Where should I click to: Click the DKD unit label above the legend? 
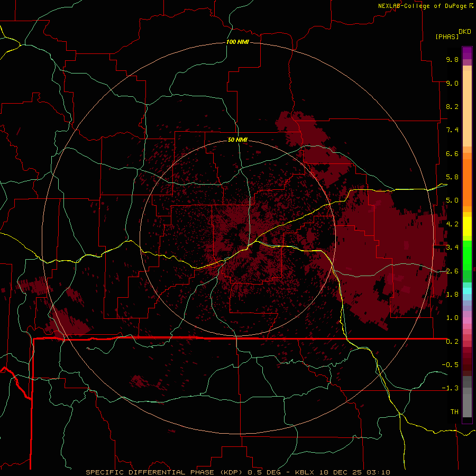(464, 32)
